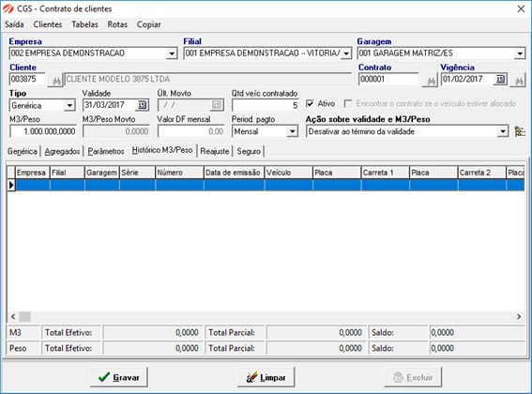Image resolution: width=532 pixels, height=394 pixels.
Task: Close the Contrato de clientes window
Action: tap(521, 8)
